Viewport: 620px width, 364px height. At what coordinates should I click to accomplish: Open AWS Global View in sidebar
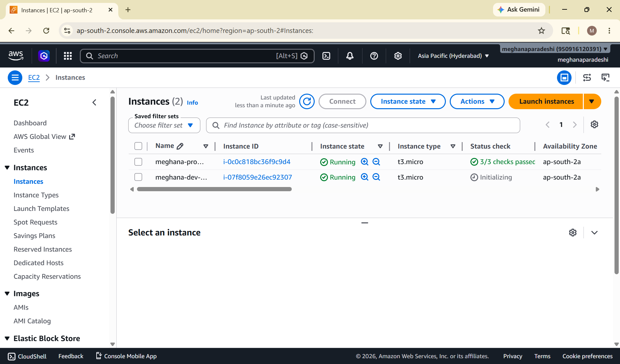pyautogui.click(x=44, y=137)
